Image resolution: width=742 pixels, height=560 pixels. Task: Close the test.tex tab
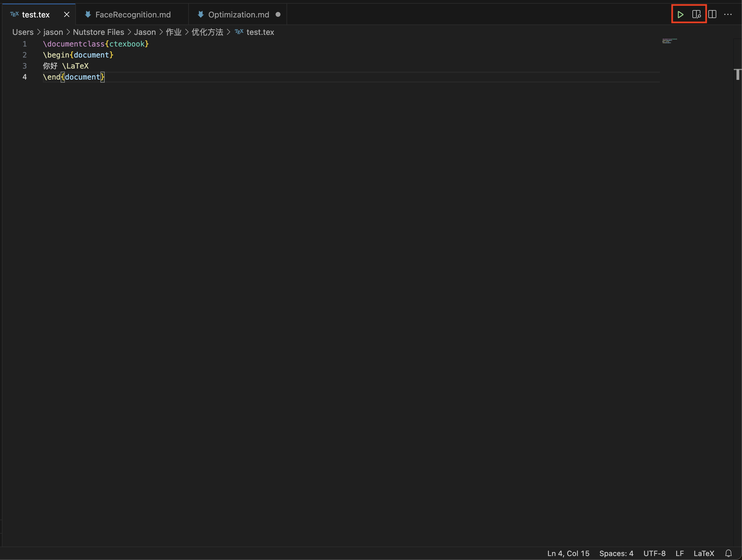(67, 14)
